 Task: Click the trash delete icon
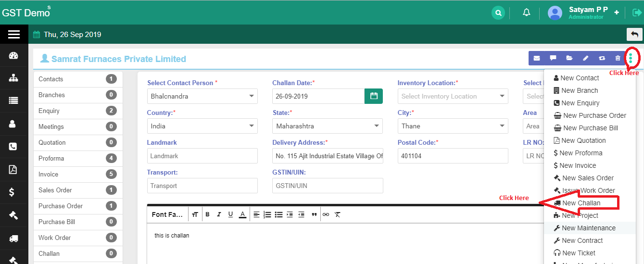tap(618, 58)
